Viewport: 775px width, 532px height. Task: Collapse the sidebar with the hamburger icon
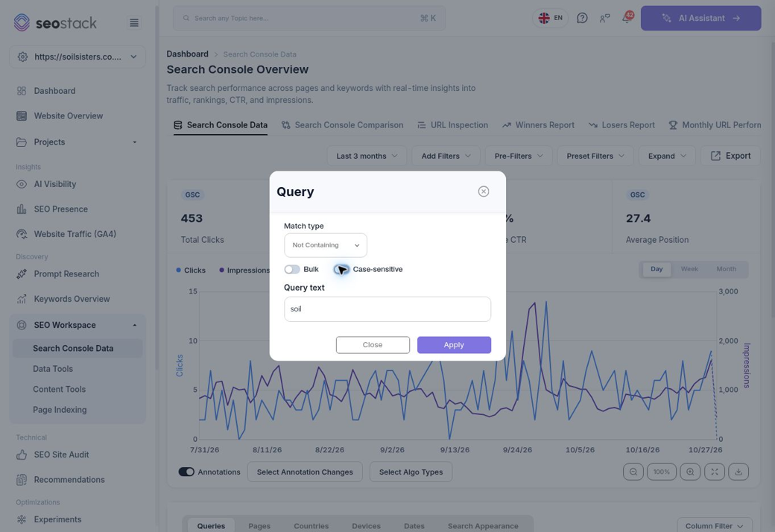click(134, 23)
